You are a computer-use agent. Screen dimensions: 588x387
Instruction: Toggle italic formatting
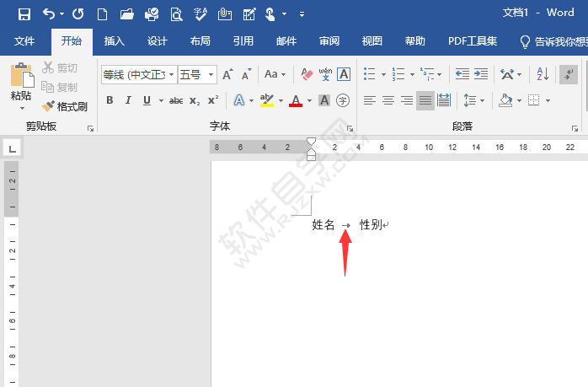click(128, 100)
